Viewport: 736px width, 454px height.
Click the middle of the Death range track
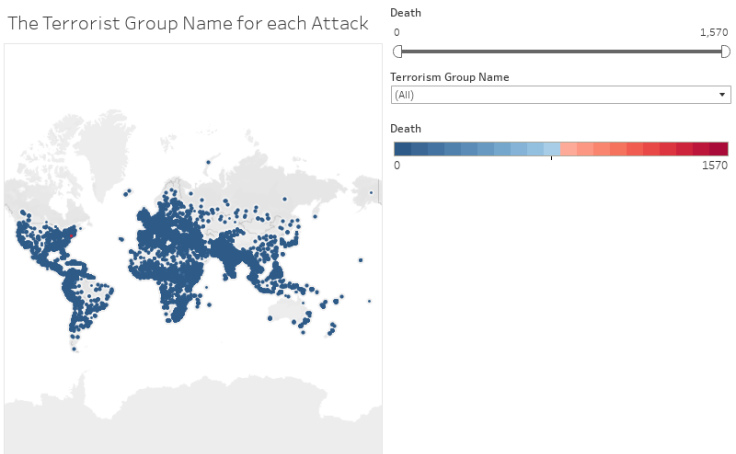[x=561, y=51]
